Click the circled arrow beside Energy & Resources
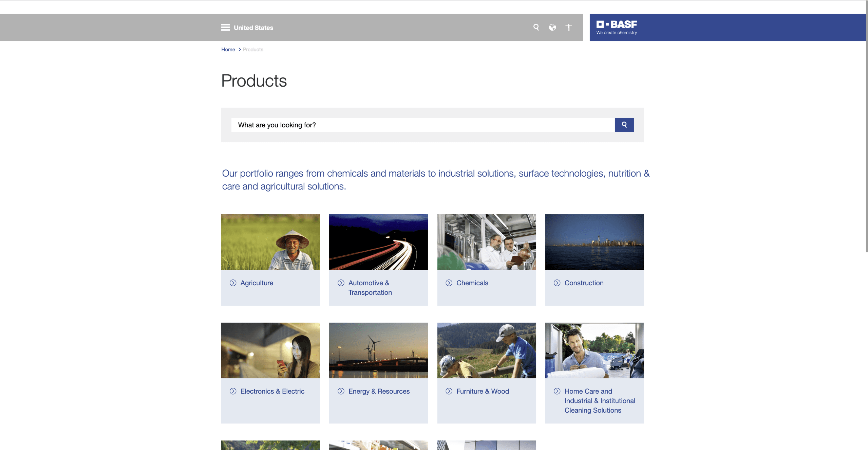The image size is (868, 450). pos(341,391)
